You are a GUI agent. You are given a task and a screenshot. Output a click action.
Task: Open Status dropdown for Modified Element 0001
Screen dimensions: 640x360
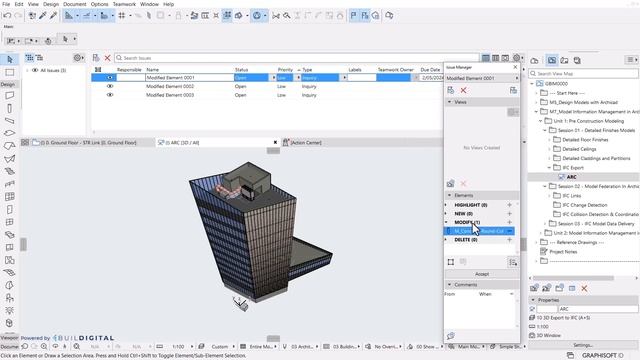(273, 78)
